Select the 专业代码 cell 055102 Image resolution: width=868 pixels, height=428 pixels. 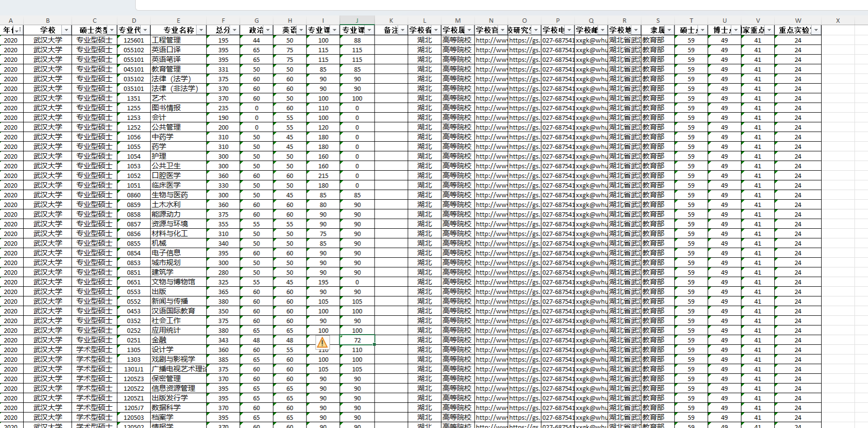point(134,50)
